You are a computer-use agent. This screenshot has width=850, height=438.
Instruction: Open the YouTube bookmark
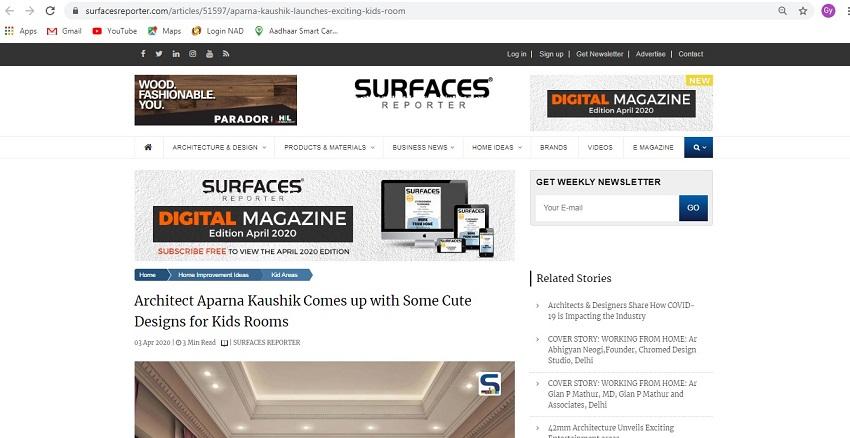114,31
